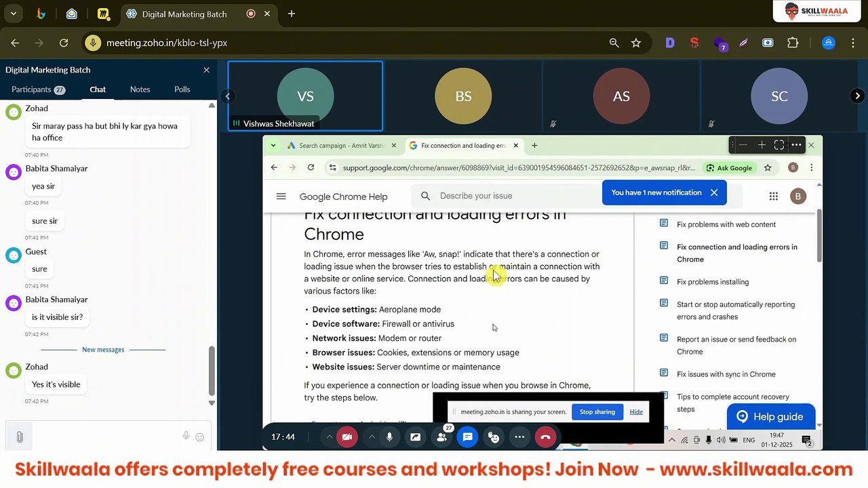The height and width of the screenshot is (488, 868).
Task: Show next video tiles with right arrow
Action: point(857,96)
